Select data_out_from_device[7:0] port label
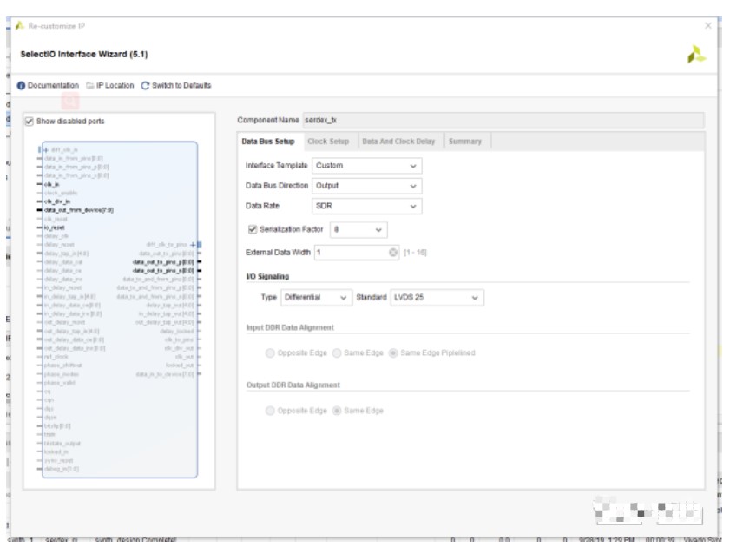 coord(79,210)
